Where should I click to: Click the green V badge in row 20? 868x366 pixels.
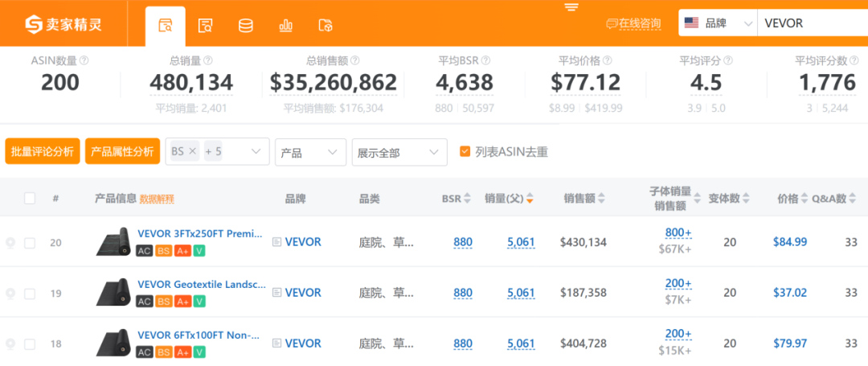200,251
